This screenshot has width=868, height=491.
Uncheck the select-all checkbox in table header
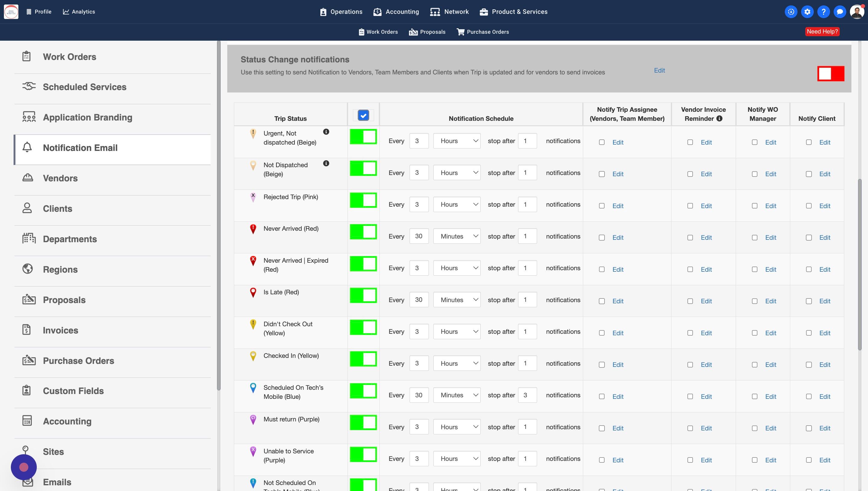tap(363, 115)
